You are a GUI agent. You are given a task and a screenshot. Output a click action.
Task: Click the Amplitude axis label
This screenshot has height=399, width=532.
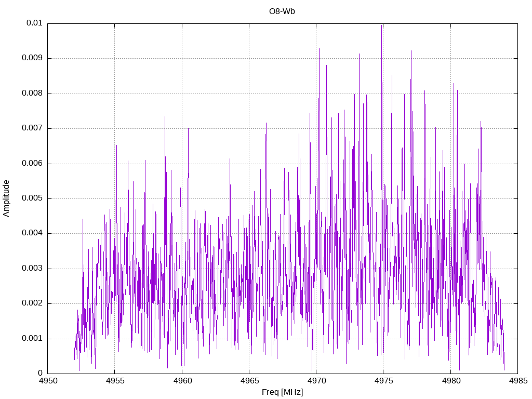(x=6, y=198)
